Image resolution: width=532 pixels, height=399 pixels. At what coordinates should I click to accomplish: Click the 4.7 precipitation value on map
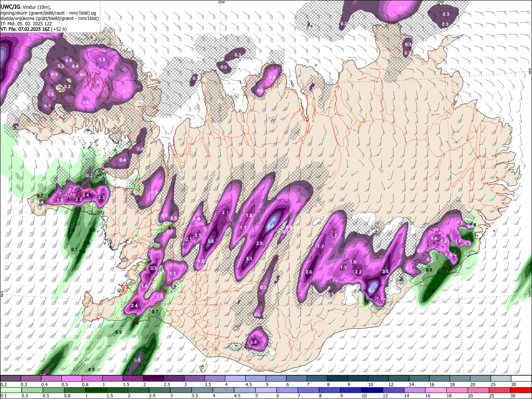coord(271,227)
